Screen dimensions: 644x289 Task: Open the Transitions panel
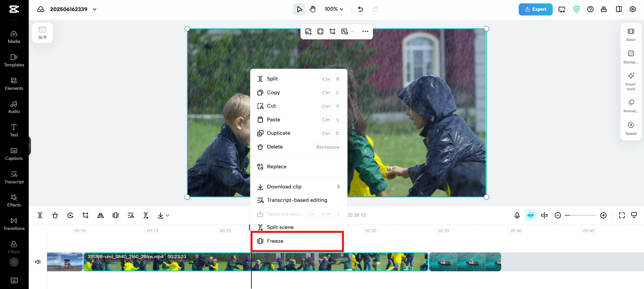14,224
